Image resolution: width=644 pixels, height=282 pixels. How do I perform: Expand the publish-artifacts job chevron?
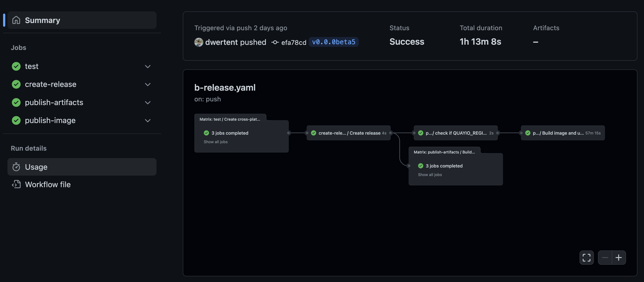tap(148, 102)
